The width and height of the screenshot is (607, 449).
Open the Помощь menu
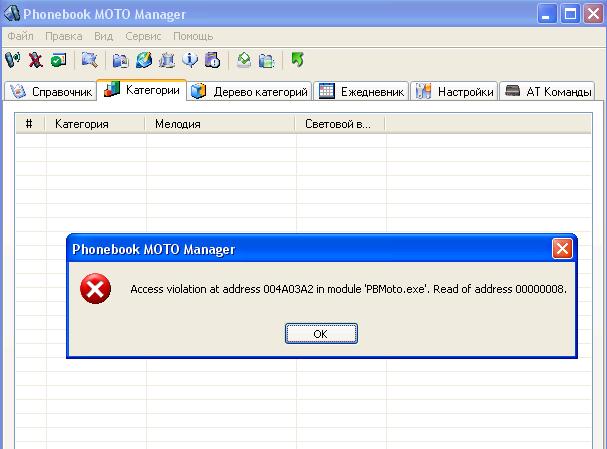[193, 36]
